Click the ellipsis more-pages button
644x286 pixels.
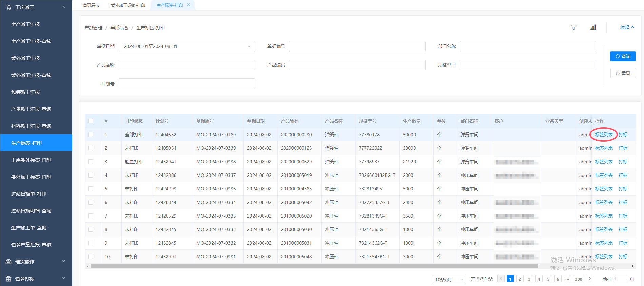567,279
